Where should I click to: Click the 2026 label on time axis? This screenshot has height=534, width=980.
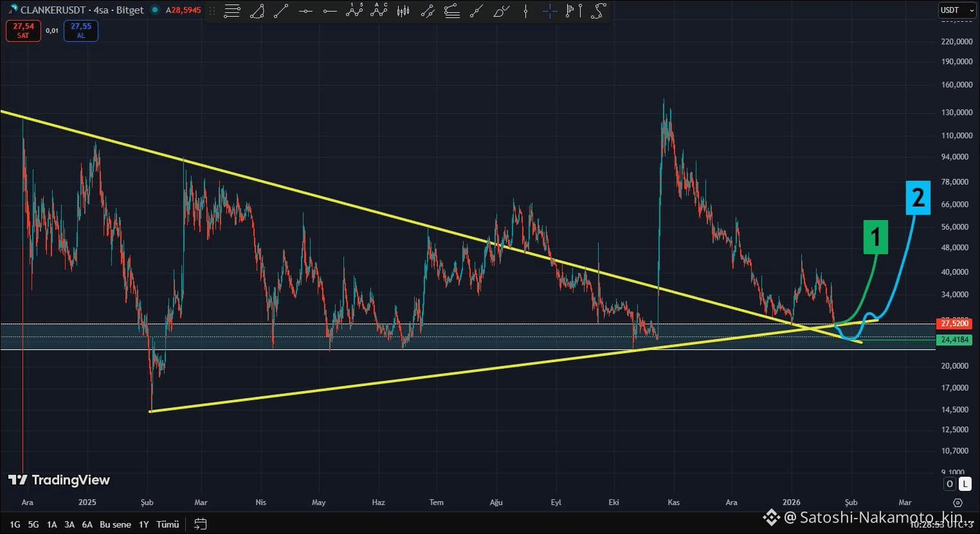792,502
